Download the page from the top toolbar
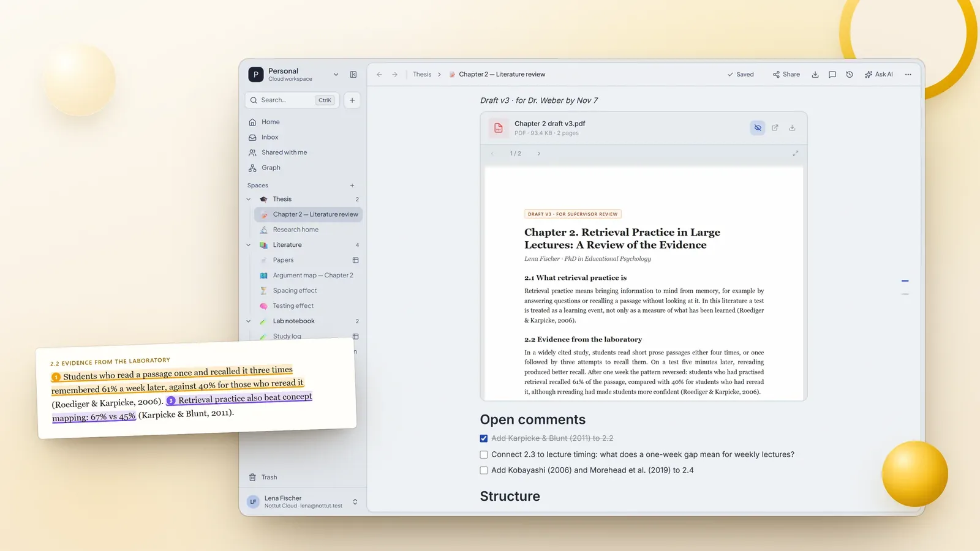980x551 pixels. (x=815, y=75)
